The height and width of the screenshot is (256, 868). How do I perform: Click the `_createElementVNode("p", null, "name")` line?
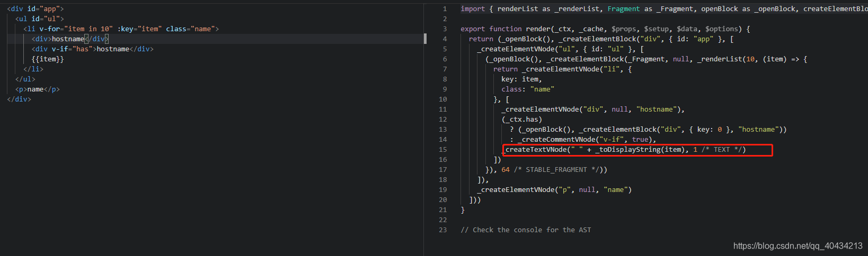point(554,189)
